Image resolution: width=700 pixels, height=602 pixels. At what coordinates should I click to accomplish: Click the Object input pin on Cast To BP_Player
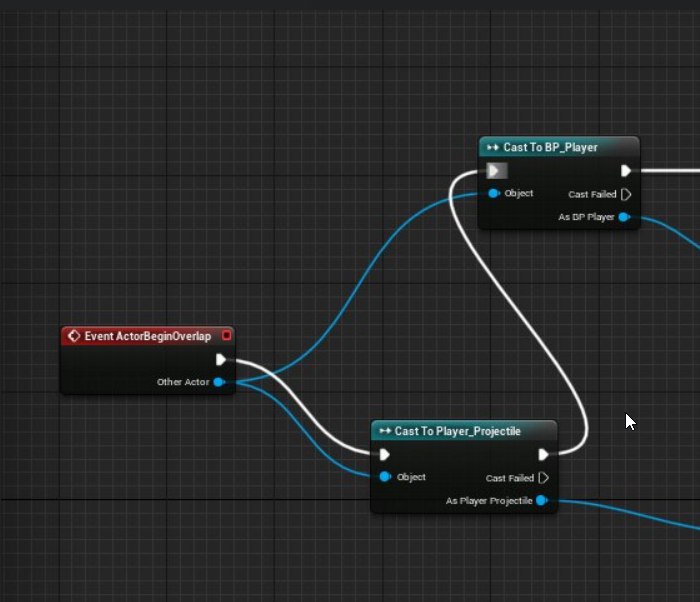494,193
